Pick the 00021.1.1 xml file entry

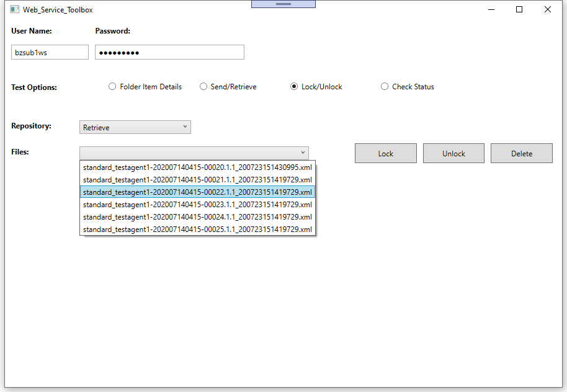click(197, 180)
